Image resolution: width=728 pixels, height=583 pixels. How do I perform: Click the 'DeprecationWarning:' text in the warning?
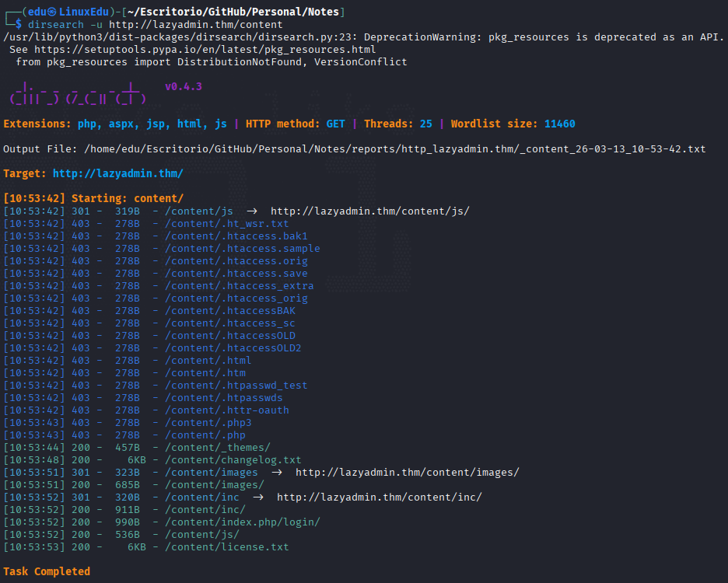point(422,37)
